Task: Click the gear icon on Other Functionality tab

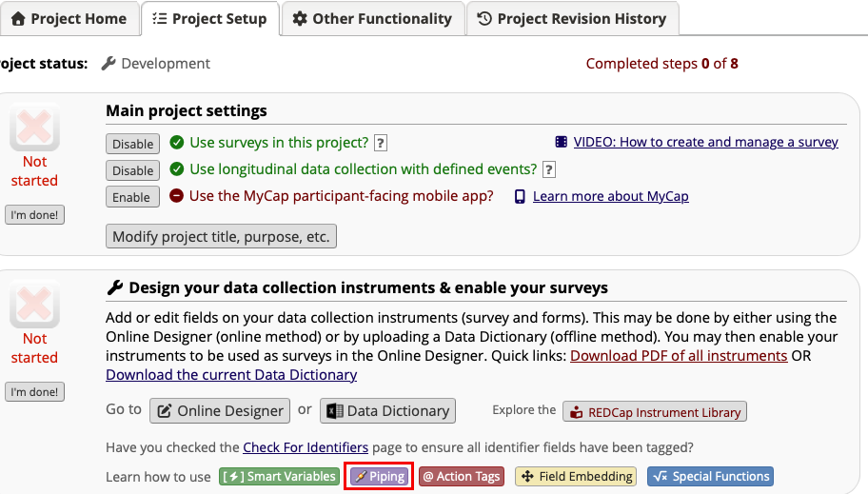Action: [300, 19]
